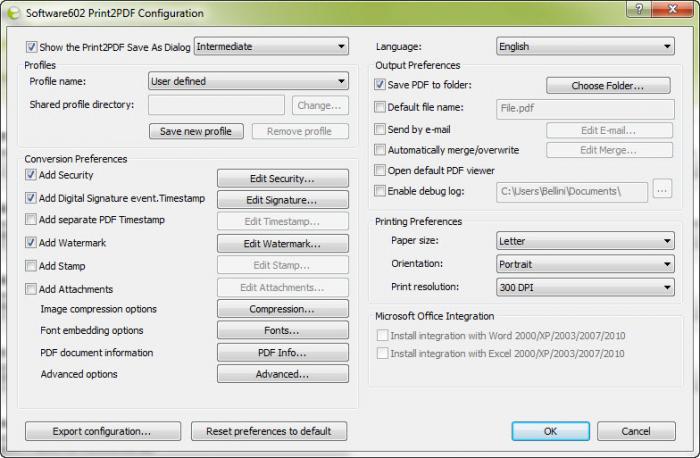700x458 pixels.
Task: Enable the Add Attachments checkbox
Action: pos(30,289)
